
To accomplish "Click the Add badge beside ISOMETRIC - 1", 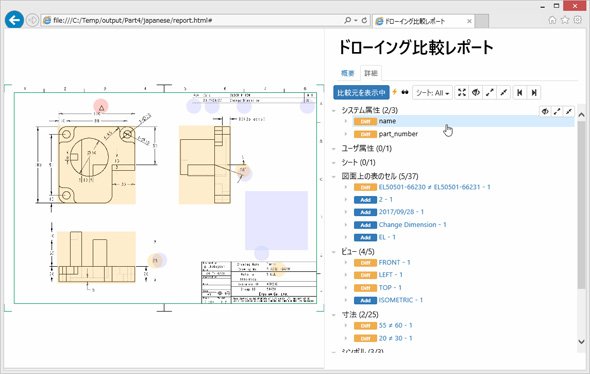I will point(365,300).
